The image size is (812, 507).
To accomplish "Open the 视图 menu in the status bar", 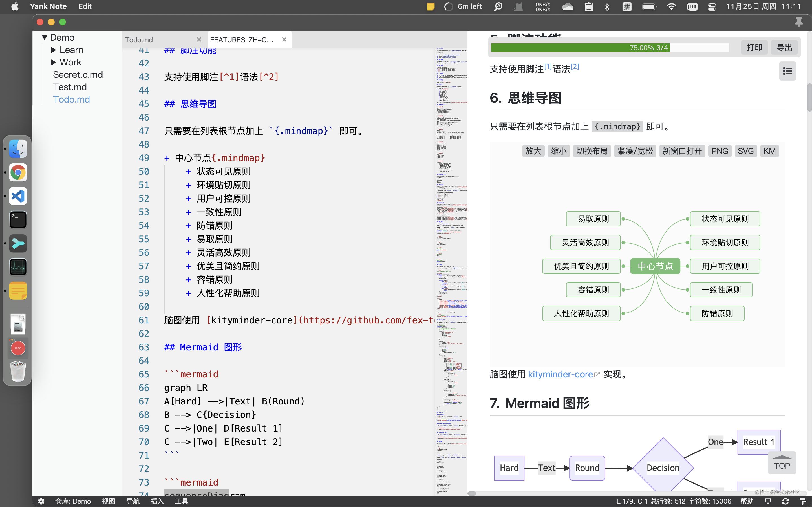I will click(108, 501).
